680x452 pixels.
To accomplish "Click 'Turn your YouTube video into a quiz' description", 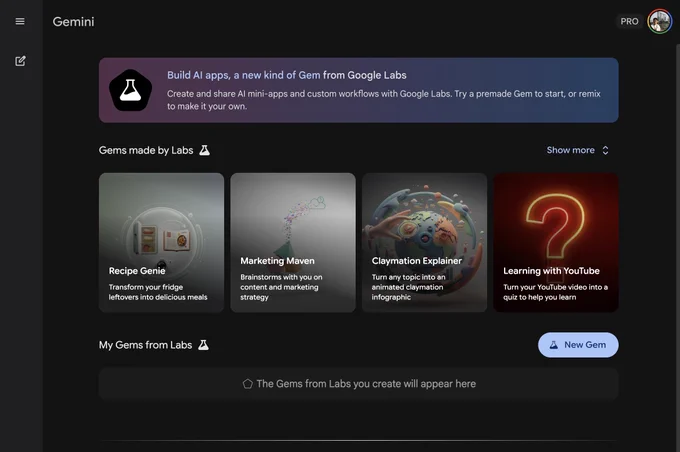I will click(x=556, y=292).
